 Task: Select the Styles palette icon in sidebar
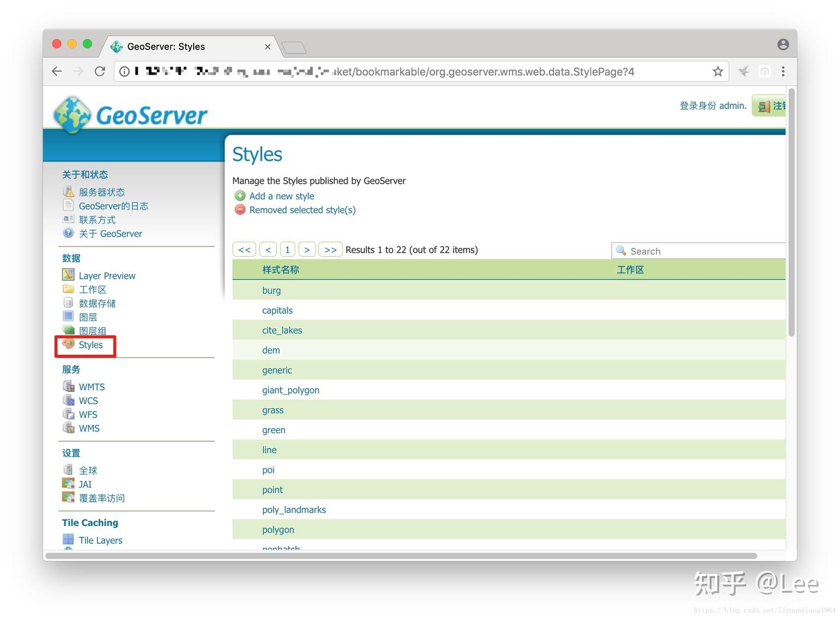pyautogui.click(x=68, y=344)
